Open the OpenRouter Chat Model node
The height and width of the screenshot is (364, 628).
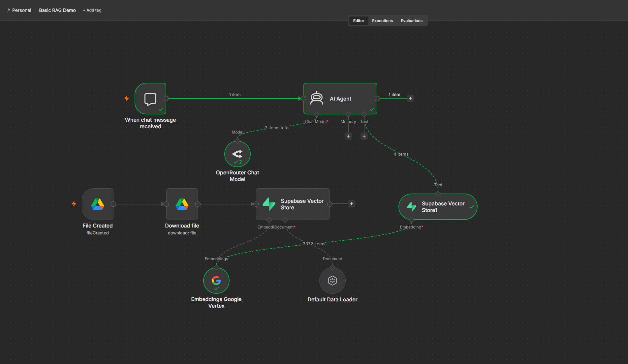(x=237, y=154)
